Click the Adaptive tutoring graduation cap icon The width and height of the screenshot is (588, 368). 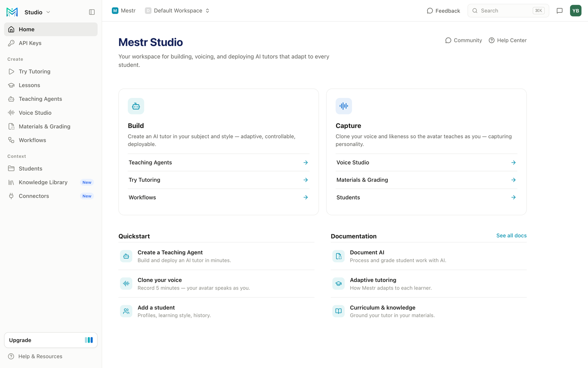(338, 284)
